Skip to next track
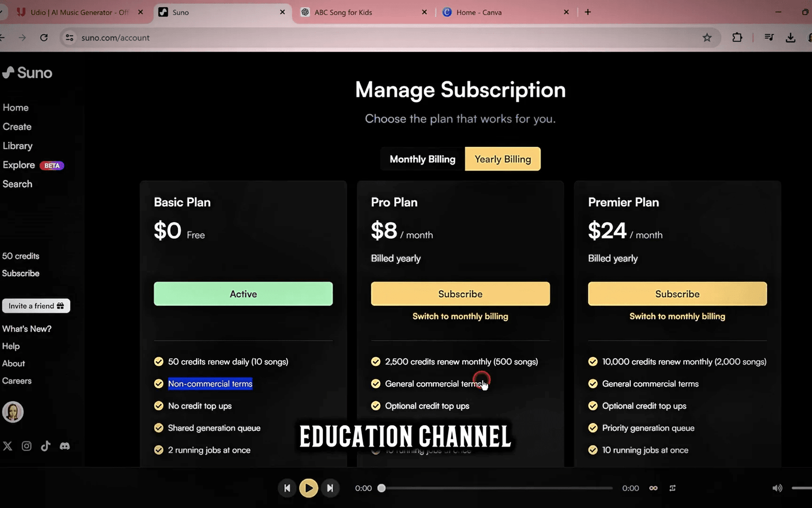Image resolution: width=812 pixels, height=508 pixels. point(330,488)
